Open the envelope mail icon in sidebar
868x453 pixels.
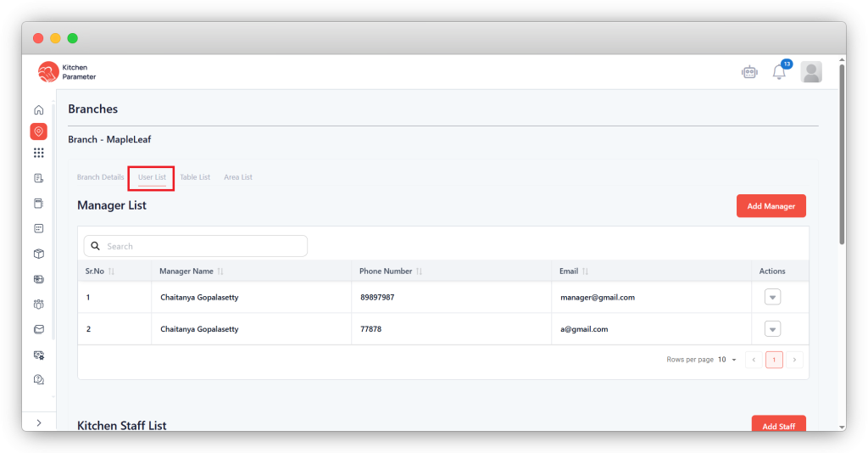click(x=38, y=329)
